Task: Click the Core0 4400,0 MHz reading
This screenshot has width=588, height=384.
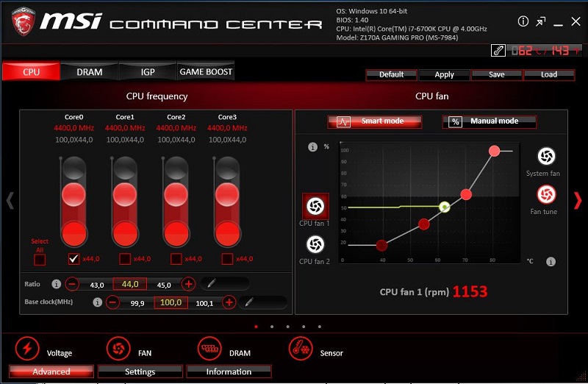Action: [x=74, y=128]
